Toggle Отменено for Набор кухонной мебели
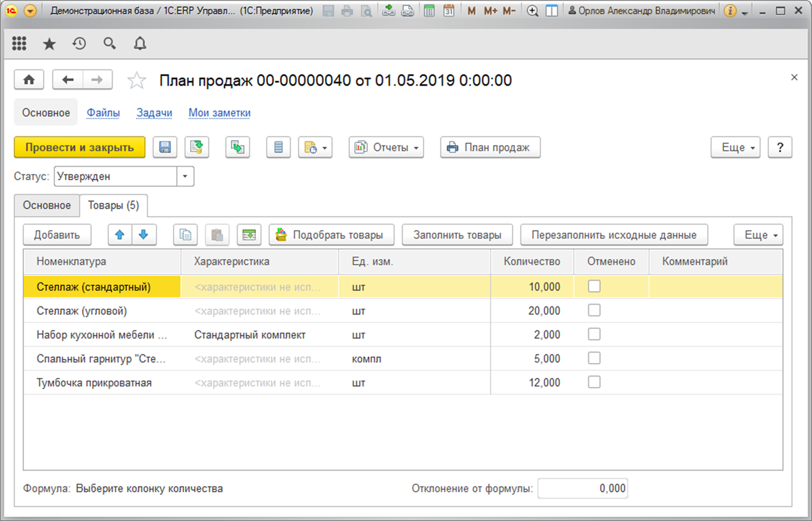Viewport: 812px width, 521px height. 594,334
